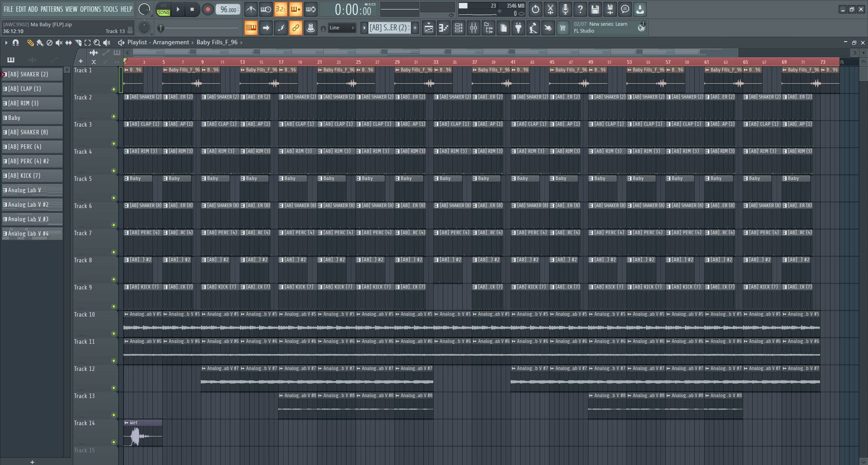Click one-click audio recording microphone icon

[x=565, y=9]
